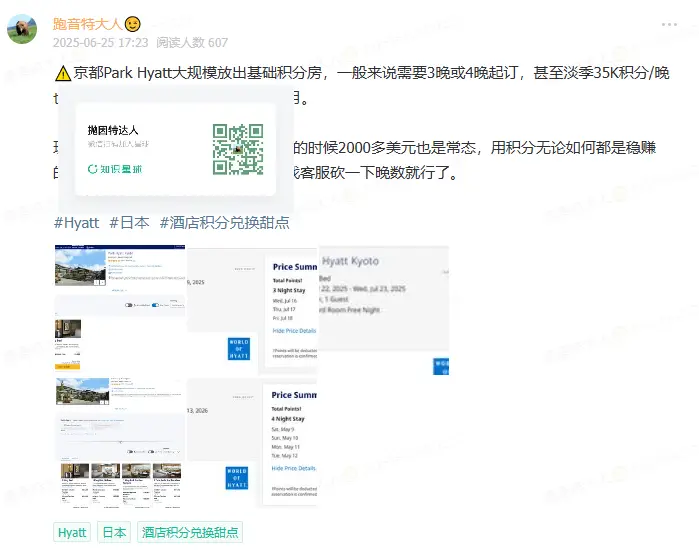Image resolution: width=699 pixels, height=550 pixels.
Task: Open the #酒店积分兑换甜点 hashtag link
Action: 225,222
